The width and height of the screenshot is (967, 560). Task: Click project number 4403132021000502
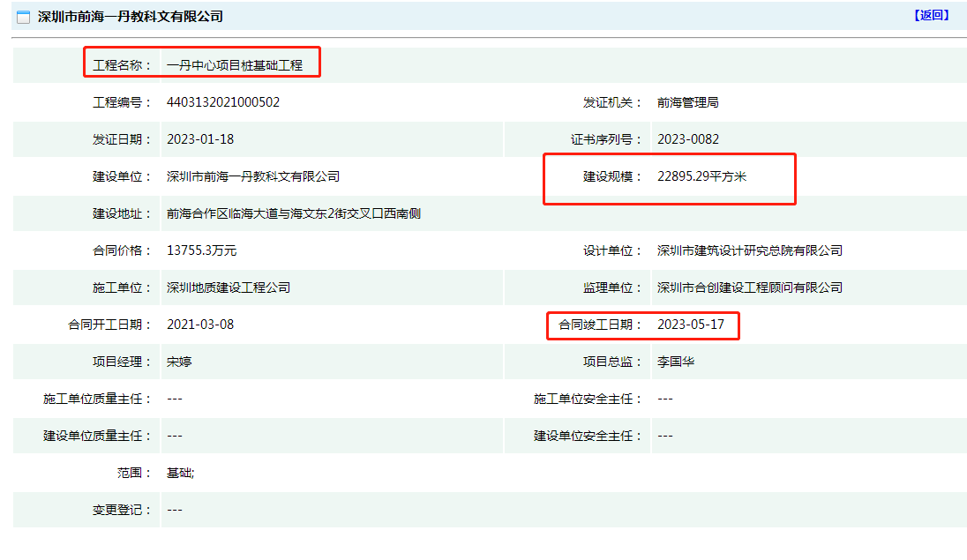(x=223, y=102)
